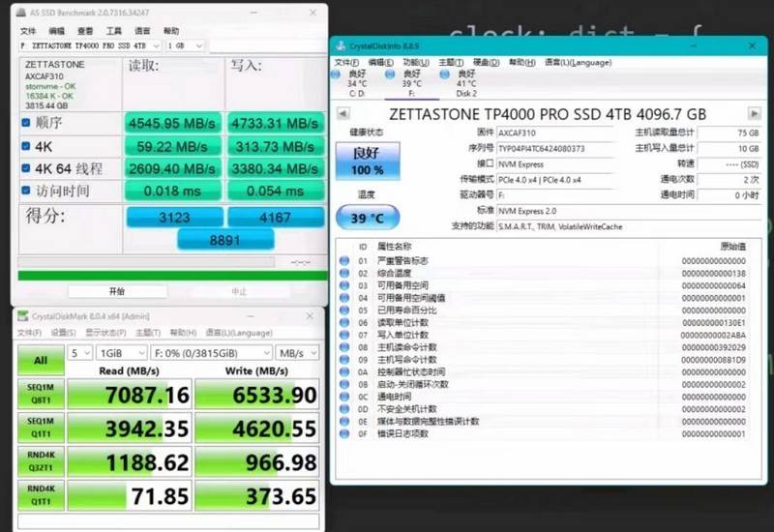This screenshot has width=774, height=532.
Task: Open the 功能(U) menu in CrystalDiskInfo
Action: click(416, 62)
